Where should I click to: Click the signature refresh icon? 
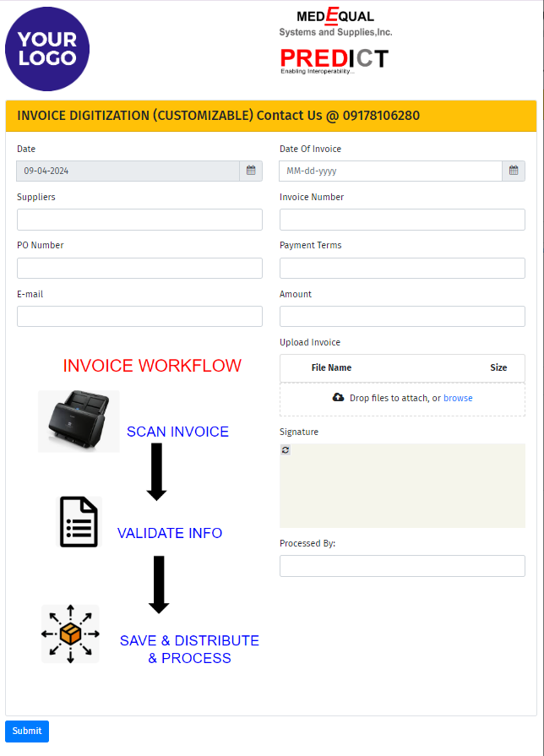pyautogui.click(x=286, y=450)
